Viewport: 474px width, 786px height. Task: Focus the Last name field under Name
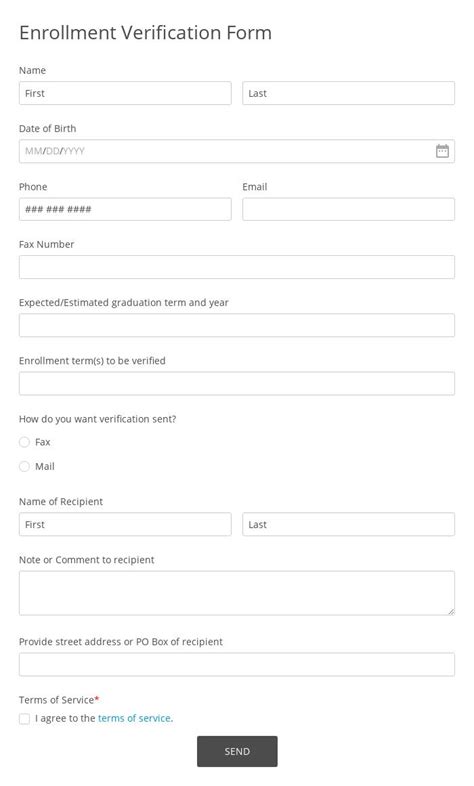(348, 93)
